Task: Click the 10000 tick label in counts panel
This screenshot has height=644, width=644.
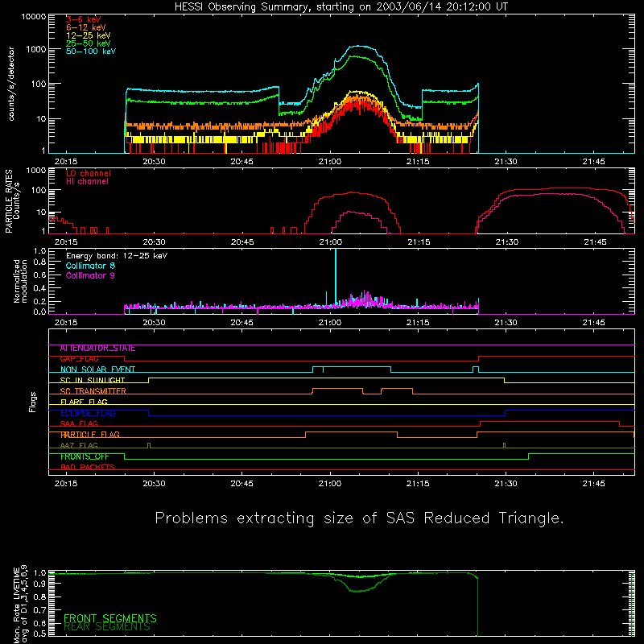Action: click(34, 17)
